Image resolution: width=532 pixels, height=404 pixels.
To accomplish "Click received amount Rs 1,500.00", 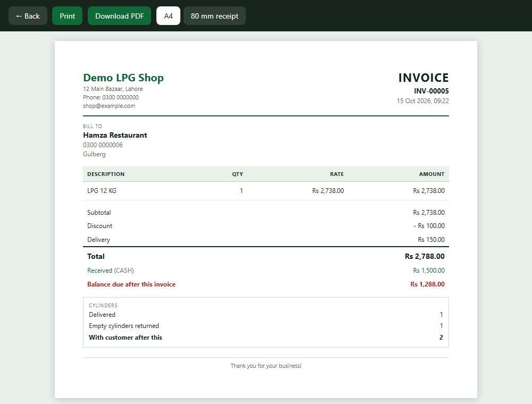I will [429, 271].
